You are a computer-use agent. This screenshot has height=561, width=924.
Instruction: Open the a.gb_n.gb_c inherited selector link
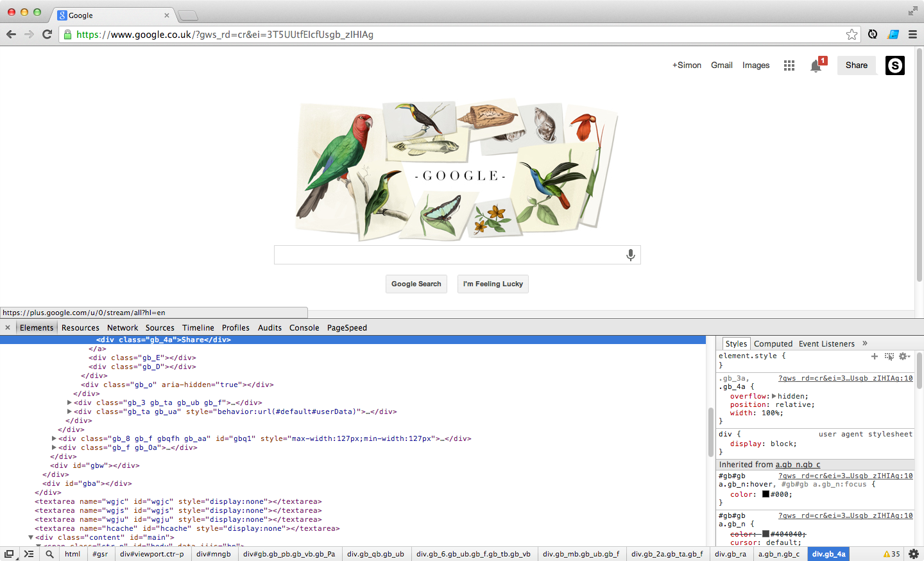[798, 464]
